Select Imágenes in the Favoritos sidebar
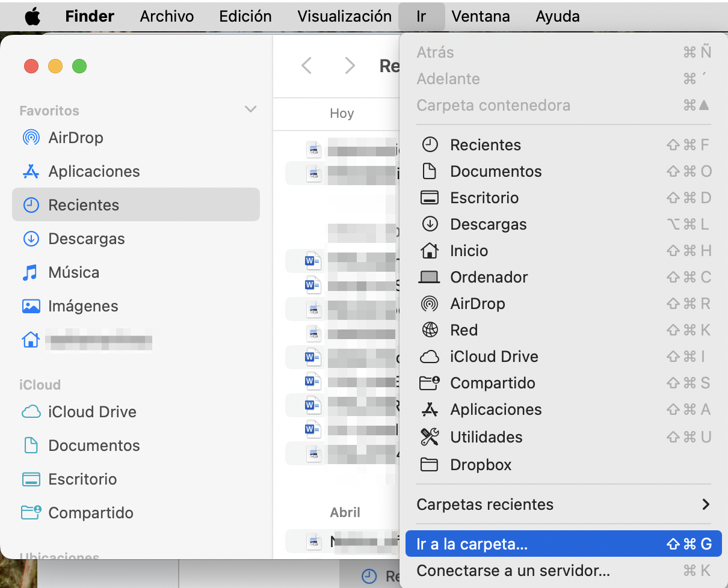The image size is (728, 588). pos(136,306)
